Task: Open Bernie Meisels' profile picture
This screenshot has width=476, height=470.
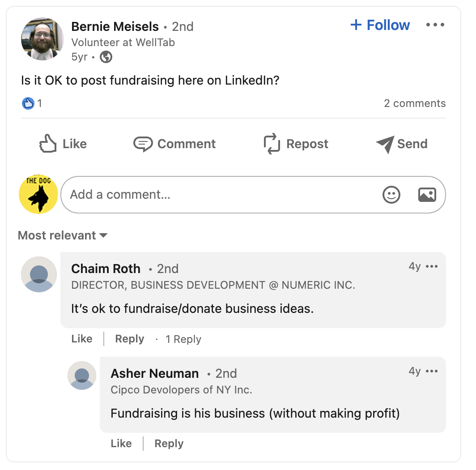Action: coord(42,39)
